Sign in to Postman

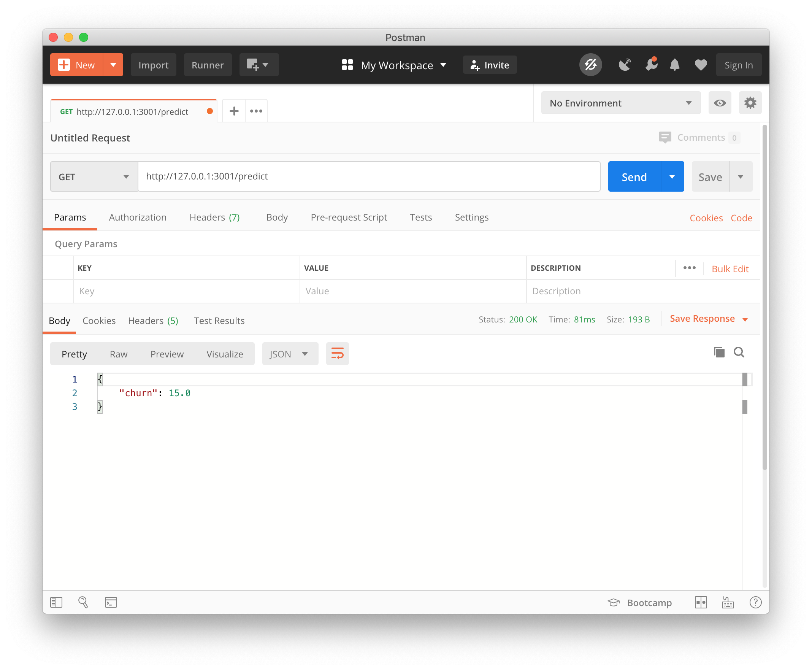[x=738, y=65]
